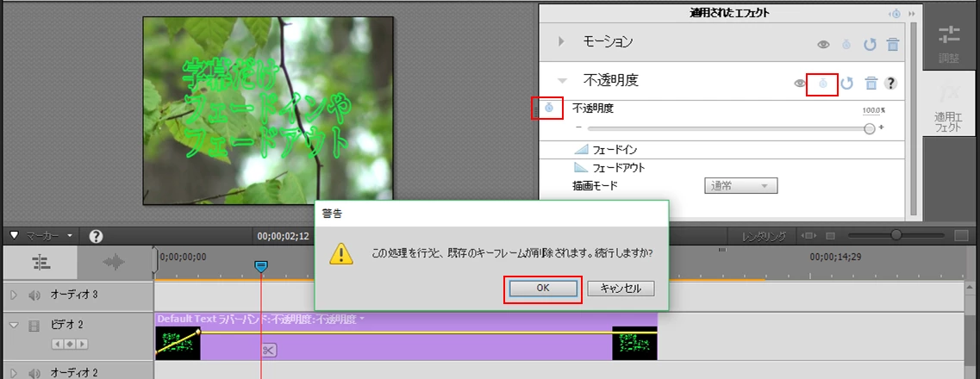Delete the モーション effect with trash icon

[893, 44]
